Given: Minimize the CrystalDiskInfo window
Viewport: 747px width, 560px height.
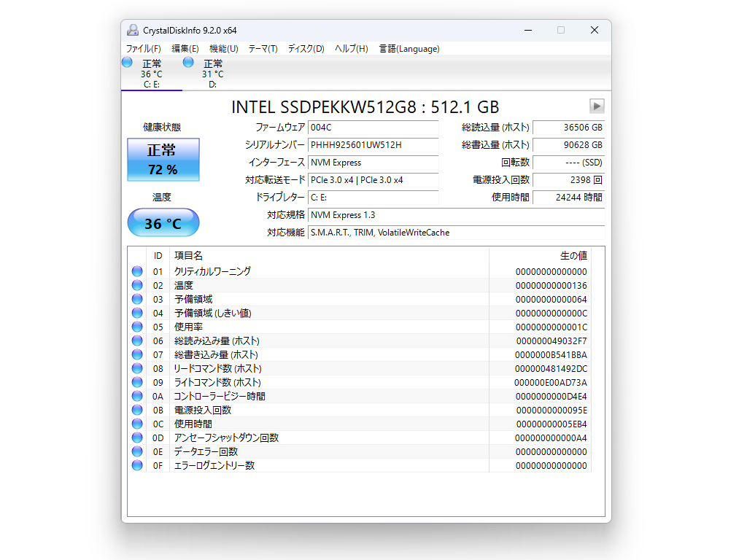Looking at the screenshot, I should click(528, 30).
